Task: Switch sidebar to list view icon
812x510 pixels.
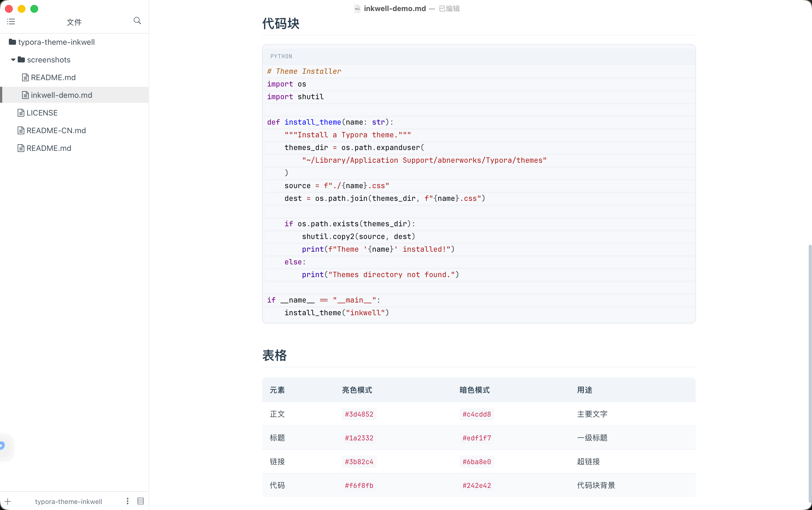Action: point(141,501)
